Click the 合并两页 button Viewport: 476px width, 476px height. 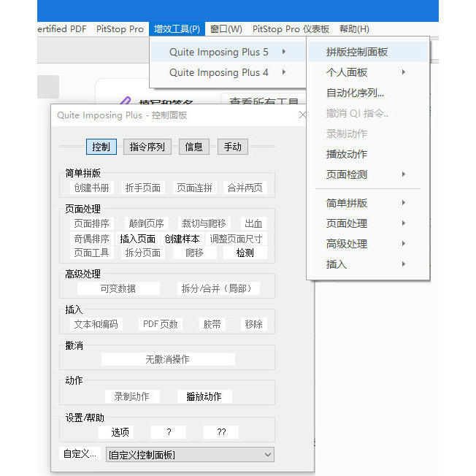(245, 188)
